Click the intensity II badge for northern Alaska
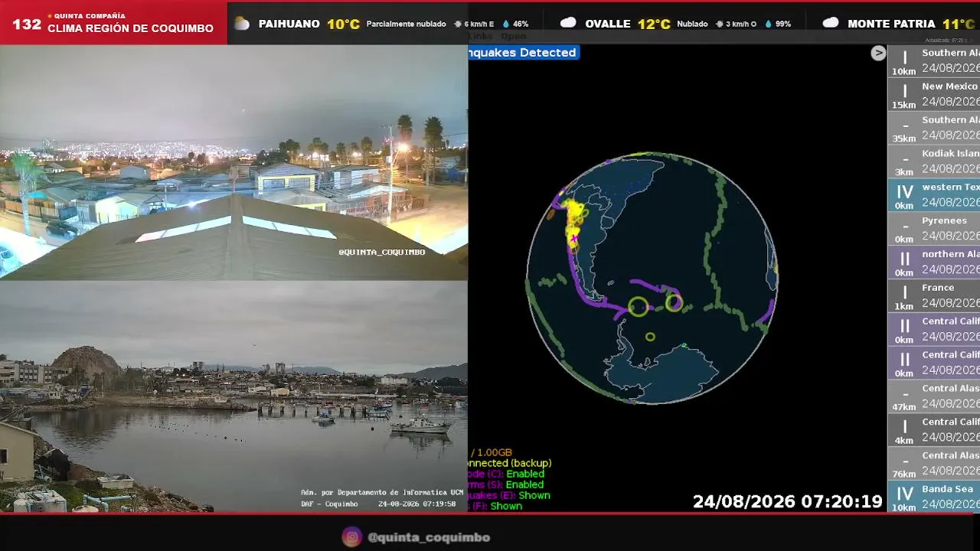980x551 pixels. (904, 262)
